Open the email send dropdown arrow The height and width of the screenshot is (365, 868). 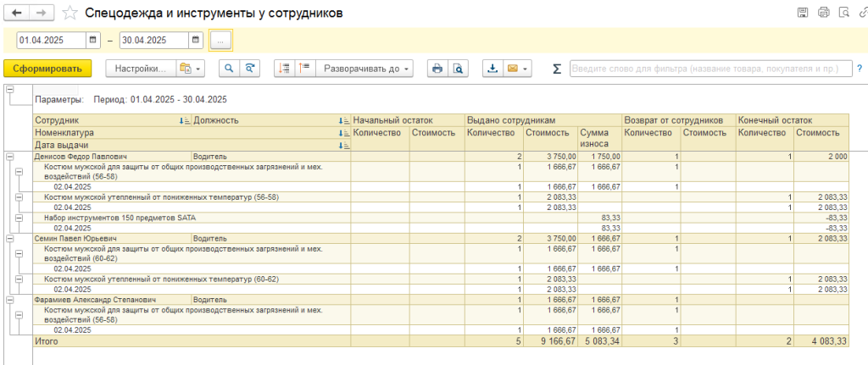526,69
